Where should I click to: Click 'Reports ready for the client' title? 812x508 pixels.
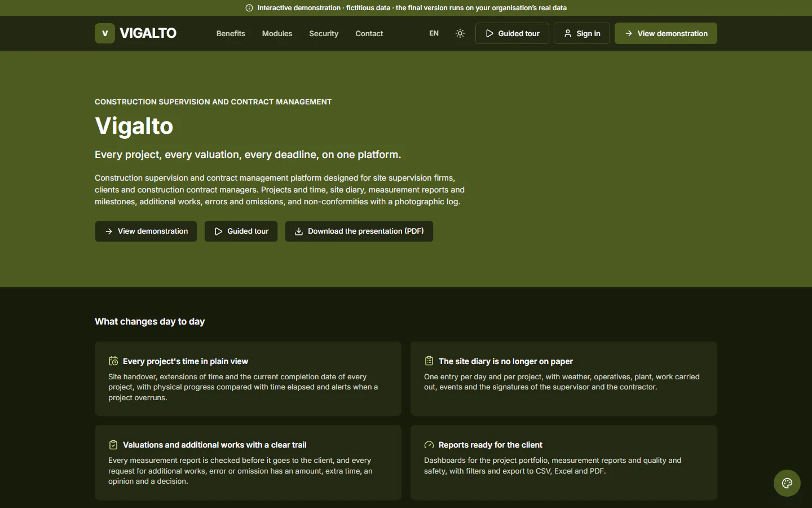click(491, 445)
